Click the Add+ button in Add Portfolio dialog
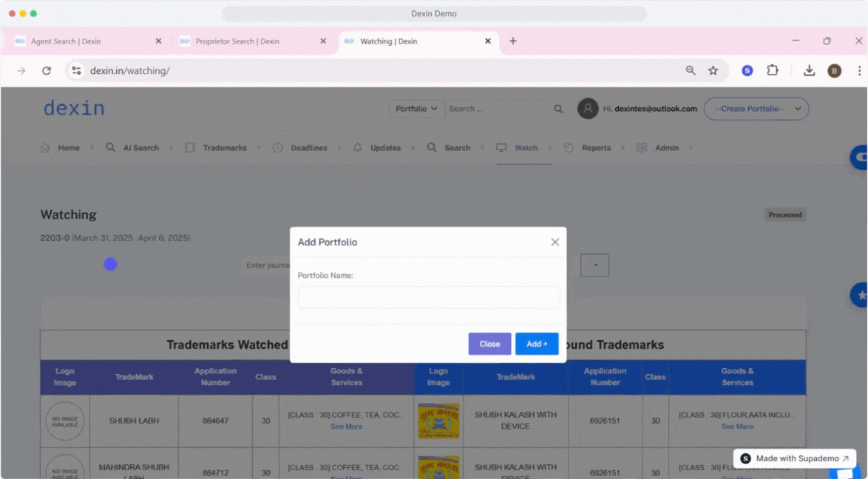 (x=537, y=344)
